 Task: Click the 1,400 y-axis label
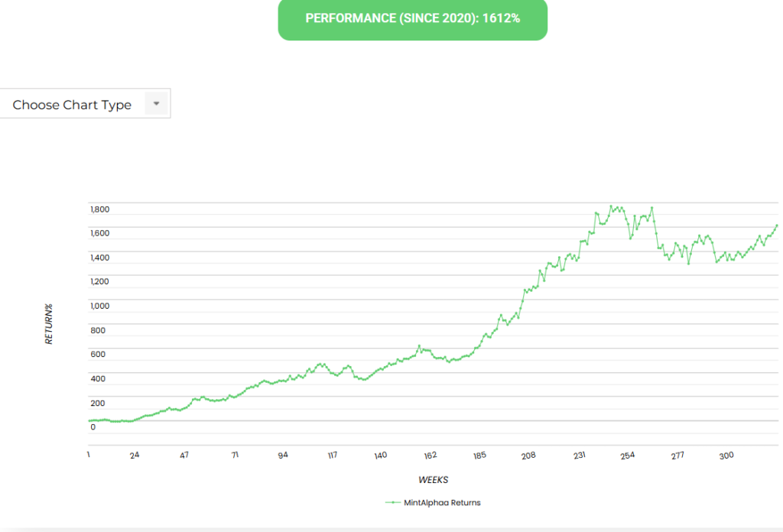tap(100, 258)
